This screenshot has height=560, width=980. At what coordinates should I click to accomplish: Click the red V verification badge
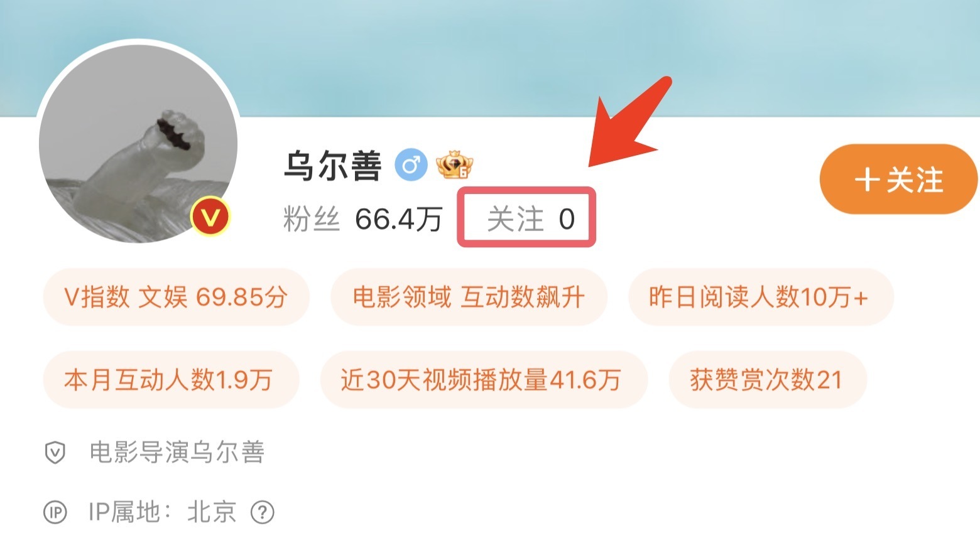210,217
